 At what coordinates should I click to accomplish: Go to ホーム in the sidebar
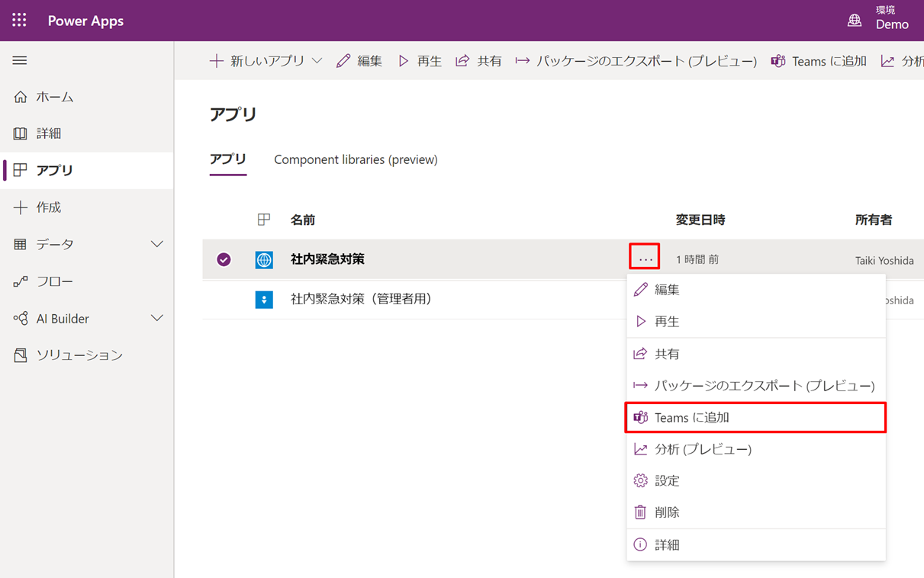(x=87, y=97)
